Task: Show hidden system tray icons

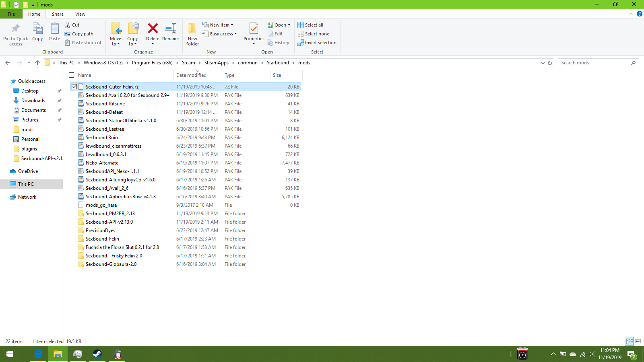Action: pyautogui.click(x=553, y=354)
